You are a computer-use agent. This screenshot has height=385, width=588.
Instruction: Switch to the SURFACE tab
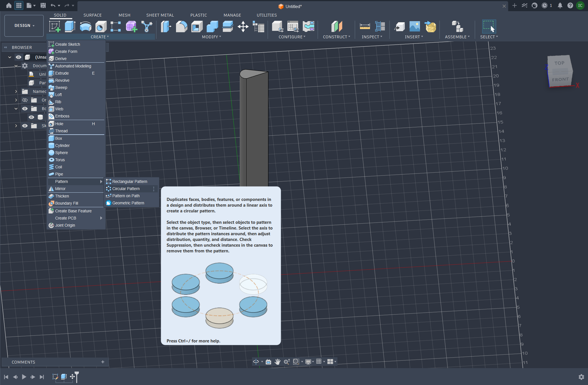pos(93,15)
